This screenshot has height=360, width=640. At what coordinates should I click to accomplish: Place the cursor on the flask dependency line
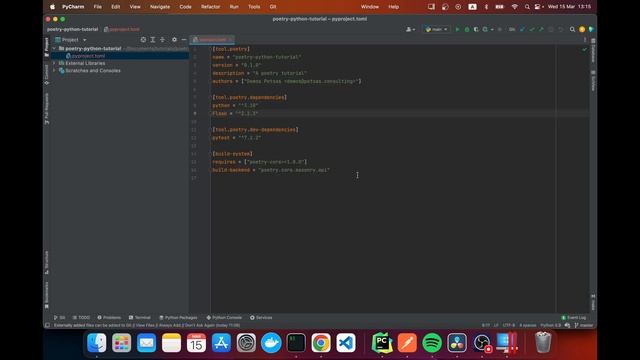click(x=235, y=113)
